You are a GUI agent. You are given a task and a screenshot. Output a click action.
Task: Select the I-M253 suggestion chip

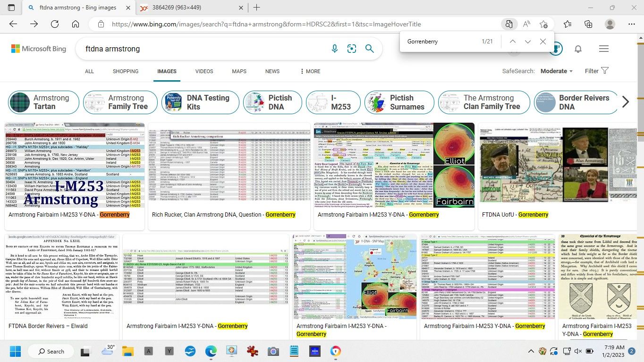pos(333,102)
